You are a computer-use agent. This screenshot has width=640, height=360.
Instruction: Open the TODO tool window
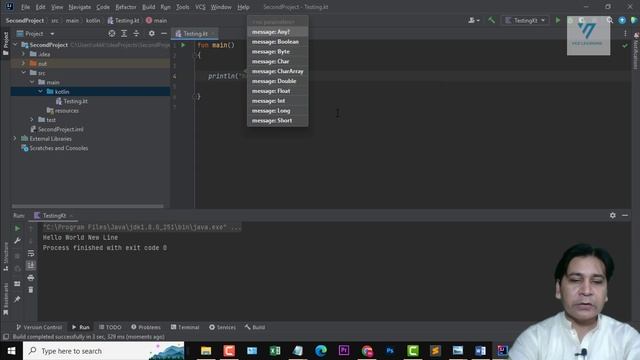(110, 327)
